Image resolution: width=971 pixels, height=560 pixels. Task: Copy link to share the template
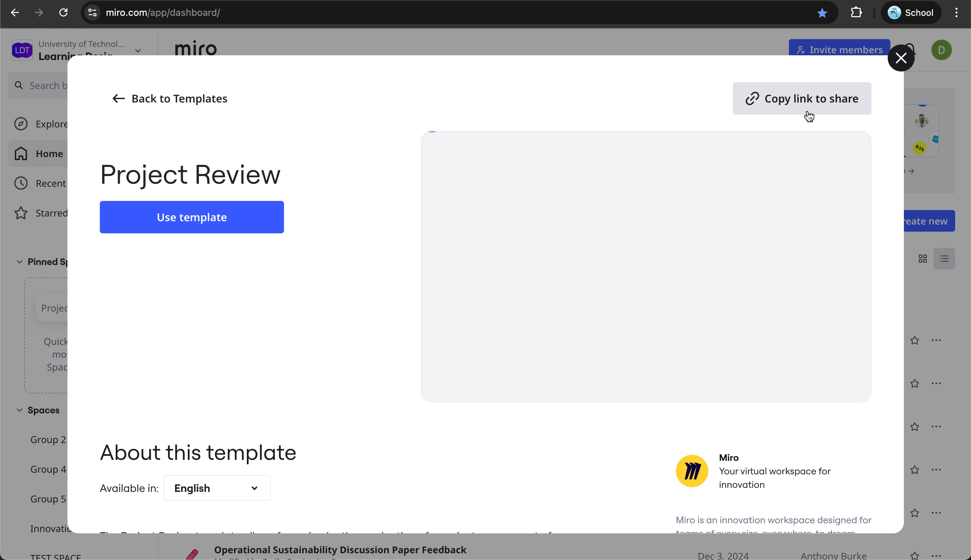(x=802, y=98)
